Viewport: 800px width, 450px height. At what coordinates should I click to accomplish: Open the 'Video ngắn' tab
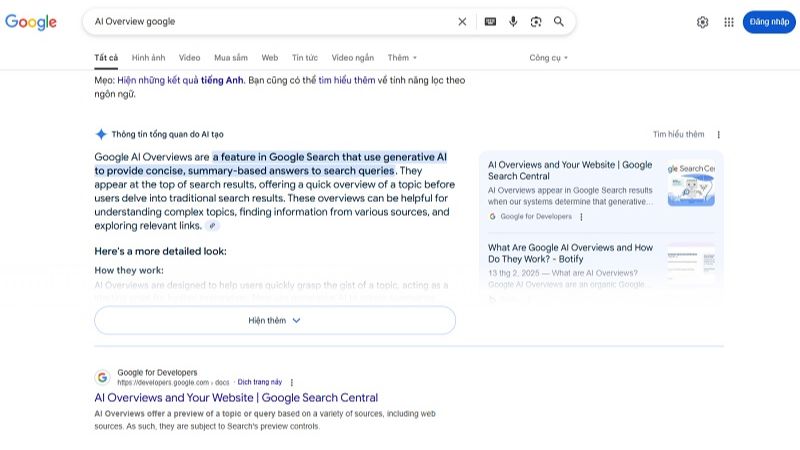pos(353,58)
